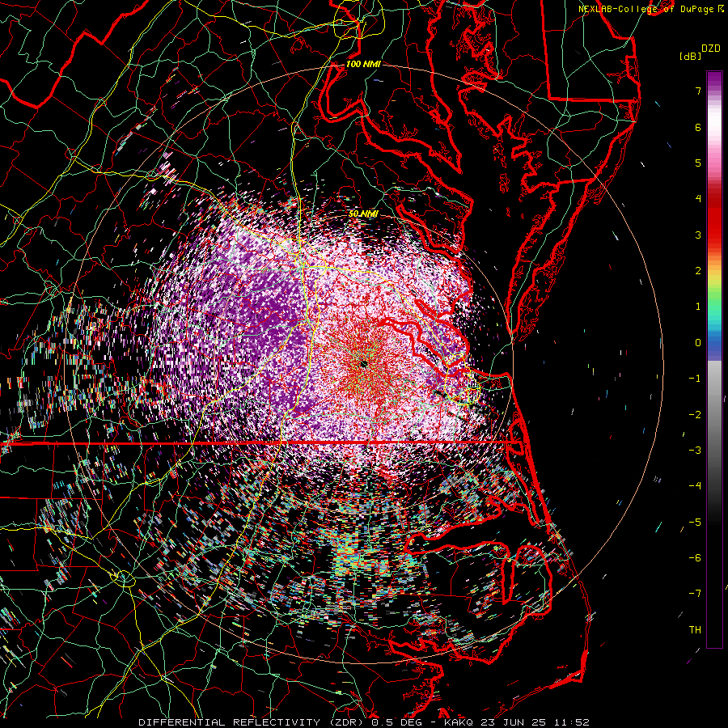Click the purple top of the color bar
Screen dimensions: 728x728
tap(714, 80)
